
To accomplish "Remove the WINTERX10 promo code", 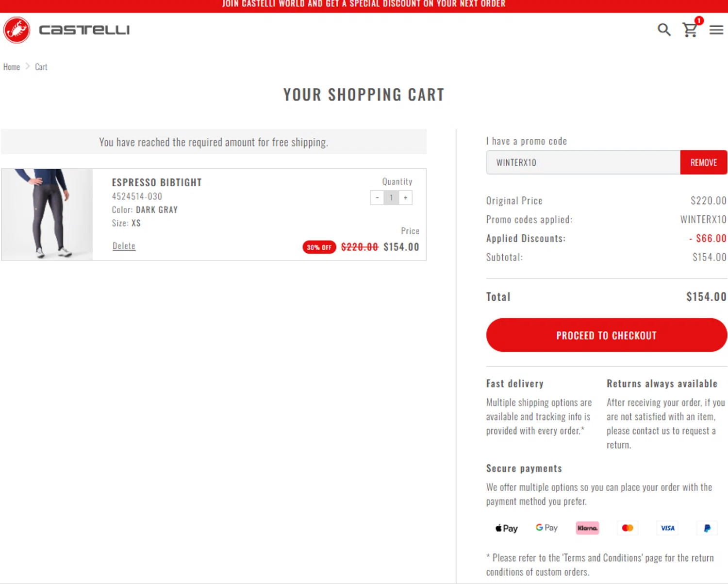I will (704, 162).
